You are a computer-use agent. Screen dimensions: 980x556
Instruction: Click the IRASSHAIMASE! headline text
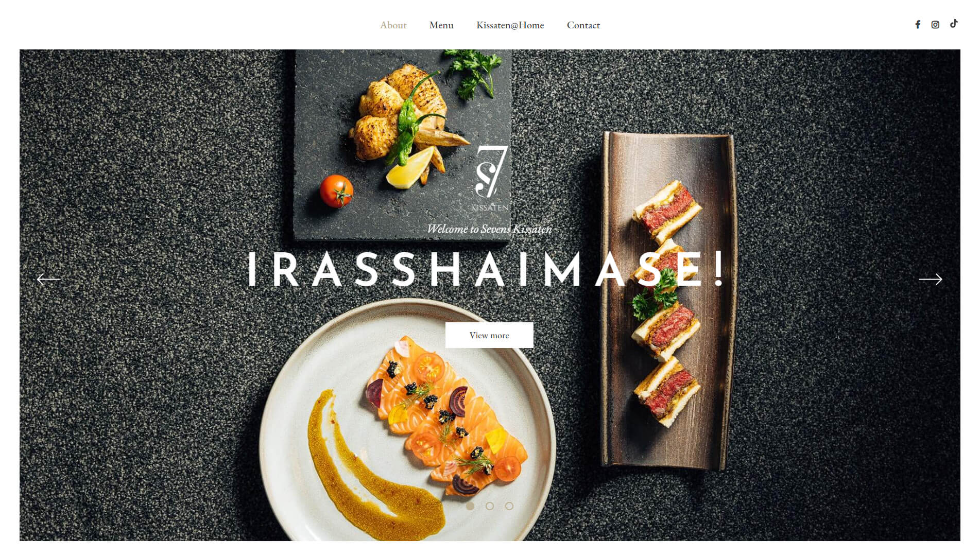click(x=486, y=269)
